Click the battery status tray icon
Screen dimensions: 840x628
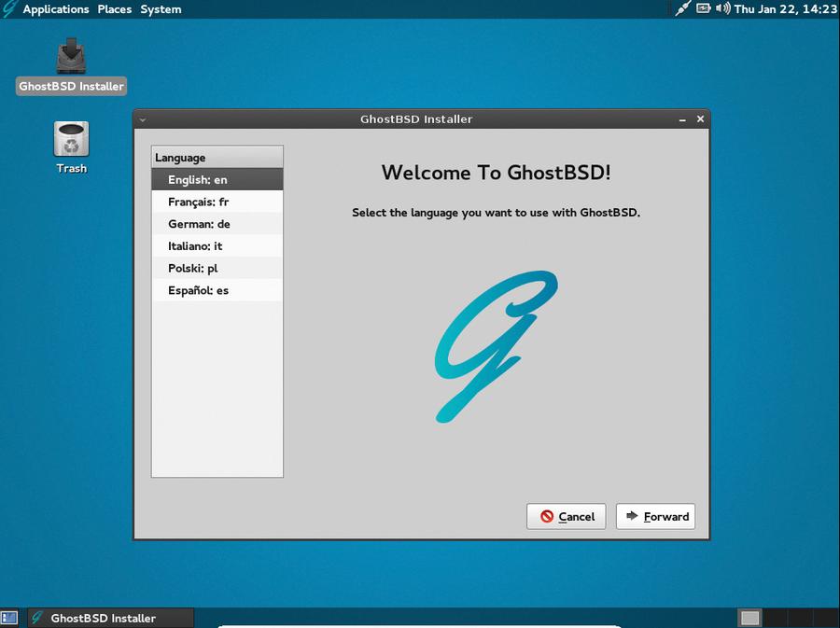703,8
